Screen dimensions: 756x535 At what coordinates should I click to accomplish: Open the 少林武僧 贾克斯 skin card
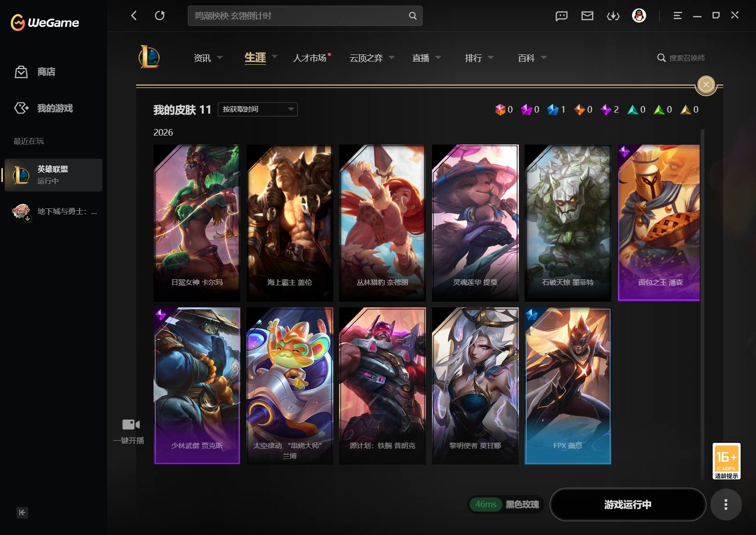pyautogui.click(x=197, y=386)
